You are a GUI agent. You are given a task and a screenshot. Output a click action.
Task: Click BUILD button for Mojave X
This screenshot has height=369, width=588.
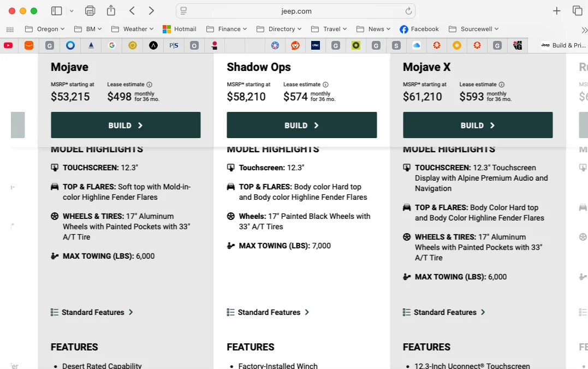[478, 125]
